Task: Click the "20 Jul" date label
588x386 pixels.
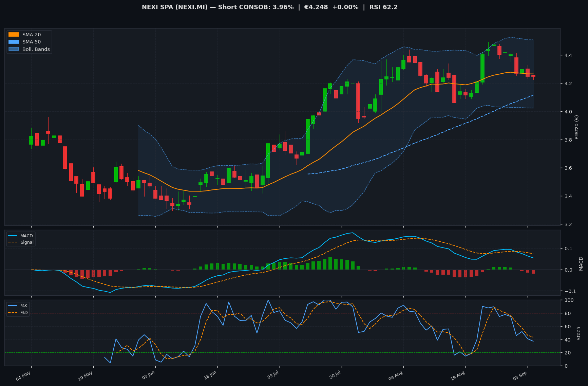Action: 335,375
